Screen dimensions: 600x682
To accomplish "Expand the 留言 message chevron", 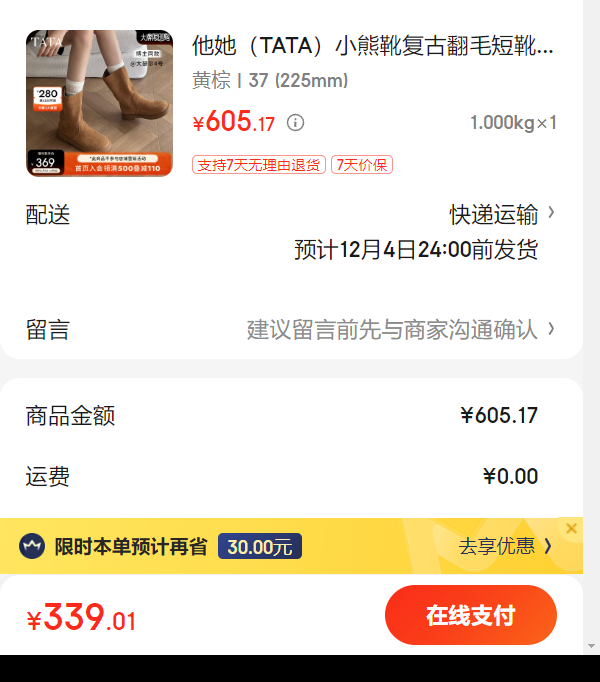I will click(551, 329).
